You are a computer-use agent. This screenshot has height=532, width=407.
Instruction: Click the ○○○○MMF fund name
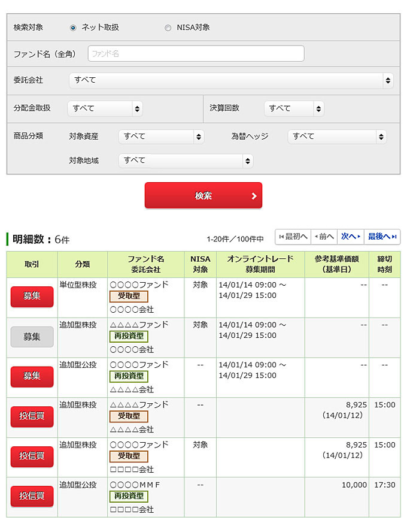pyautogui.click(x=135, y=485)
